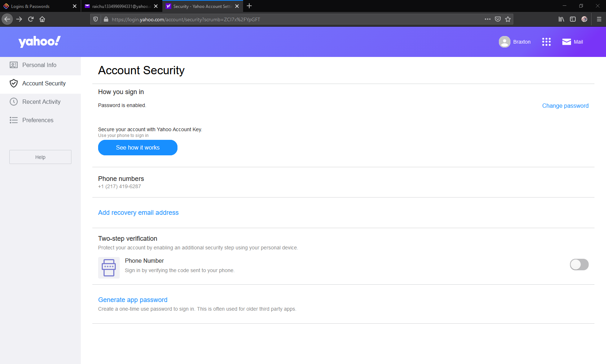Click the Preferences list icon
Viewport: 606px width, 364px height.
(14, 120)
